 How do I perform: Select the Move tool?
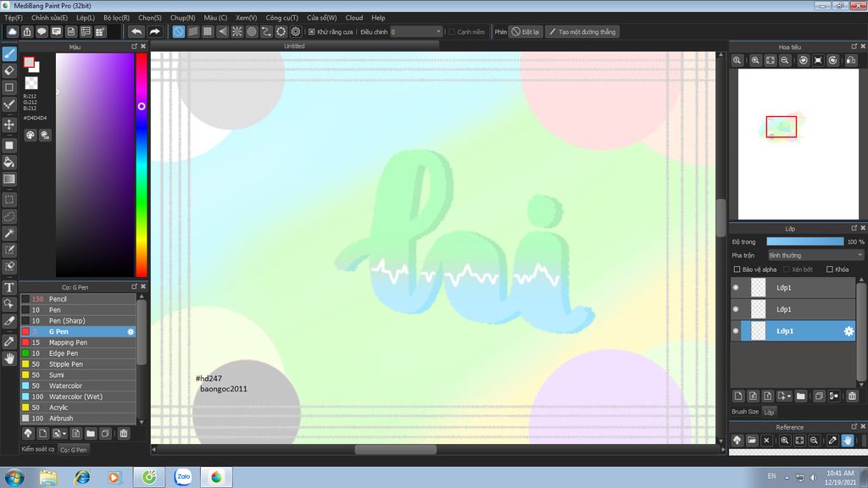point(9,125)
